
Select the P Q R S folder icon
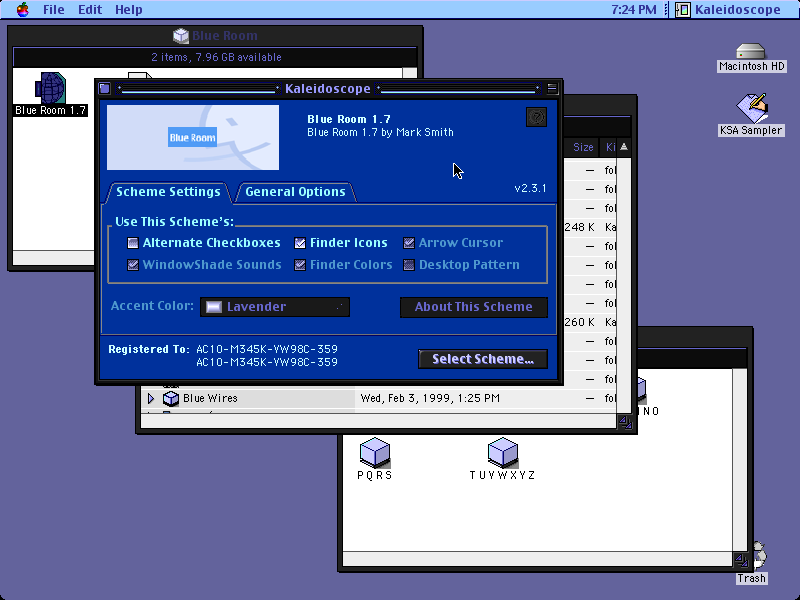[x=375, y=452]
